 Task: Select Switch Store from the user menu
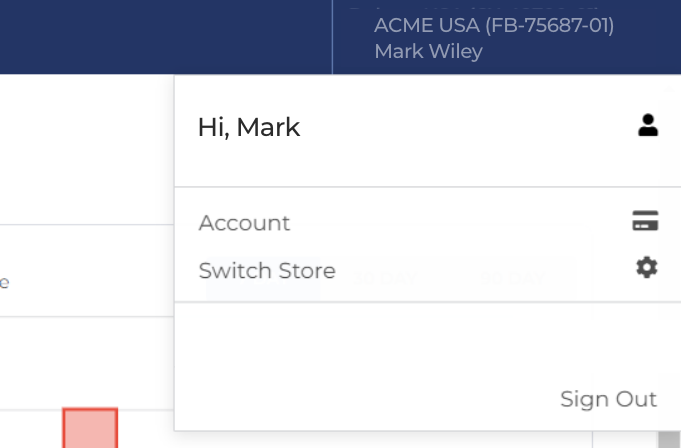coord(267,271)
